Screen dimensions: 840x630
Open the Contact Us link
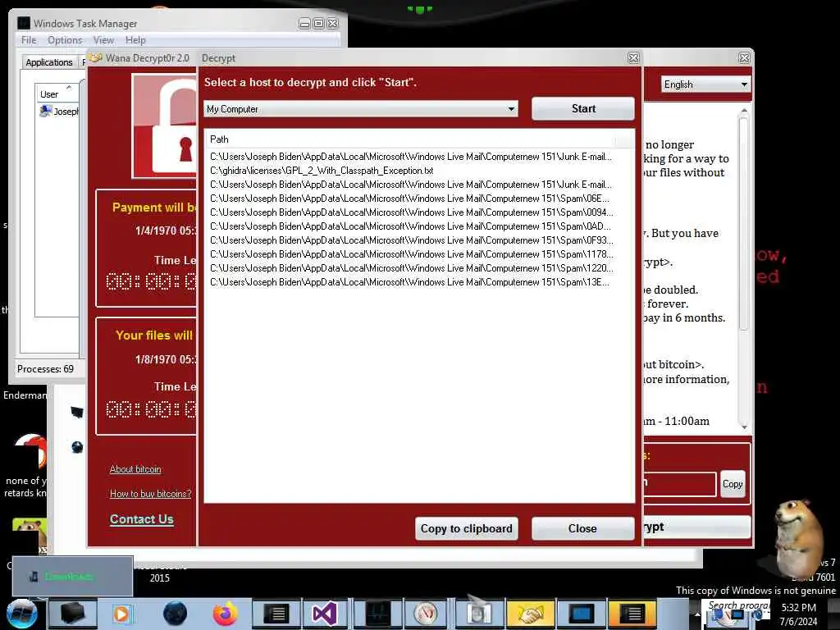(x=141, y=519)
